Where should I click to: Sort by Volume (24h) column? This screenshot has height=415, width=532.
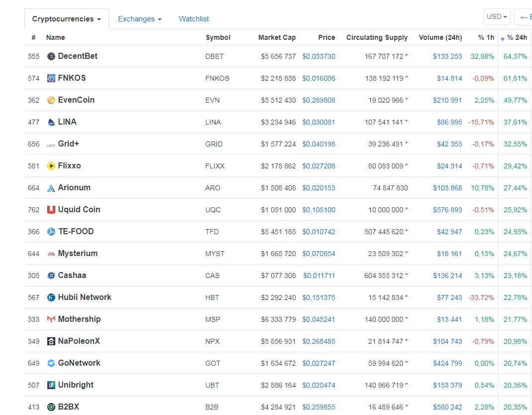tap(440, 37)
